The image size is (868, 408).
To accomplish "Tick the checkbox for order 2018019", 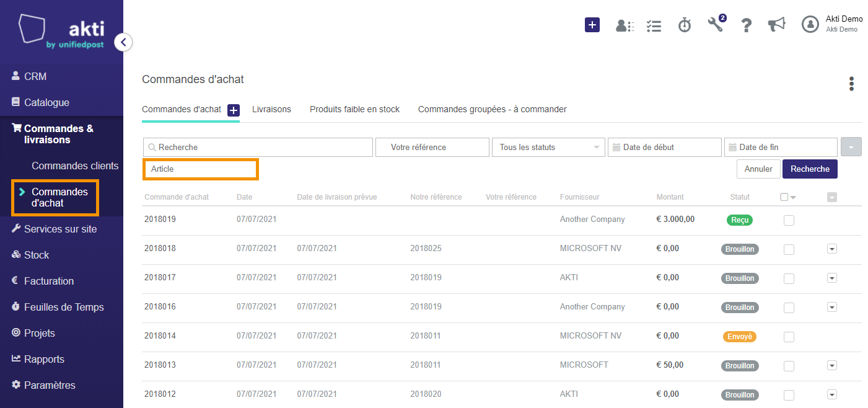I will pos(789,220).
